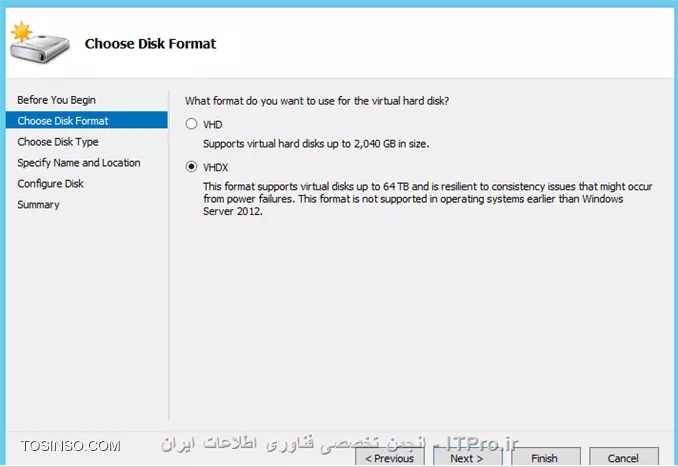Image resolution: width=678 pixels, height=467 pixels.
Task: Click the hard disk wizard icon
Action: pos(39,43)
